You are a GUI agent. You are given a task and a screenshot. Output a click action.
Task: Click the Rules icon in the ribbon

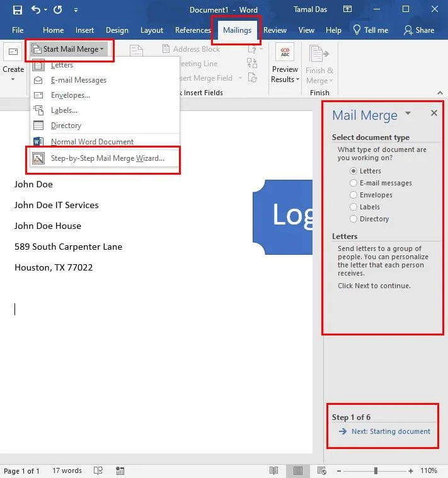255,49
